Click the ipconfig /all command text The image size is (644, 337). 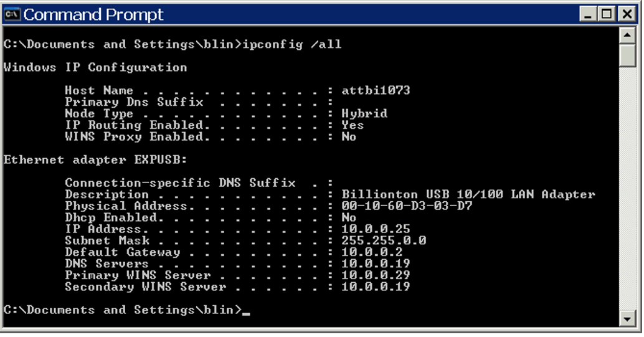(x=292, y=44)
